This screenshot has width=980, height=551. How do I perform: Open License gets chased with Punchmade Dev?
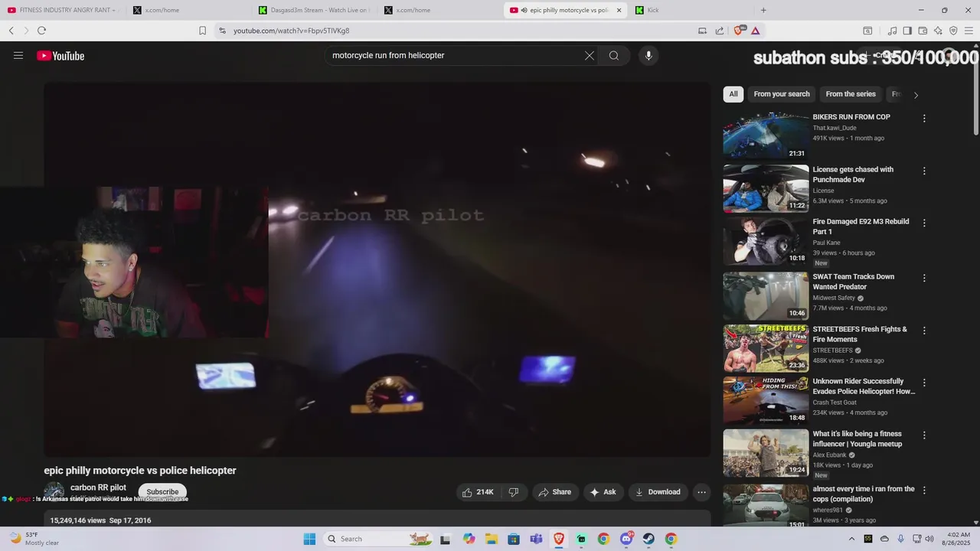[853, 174]
